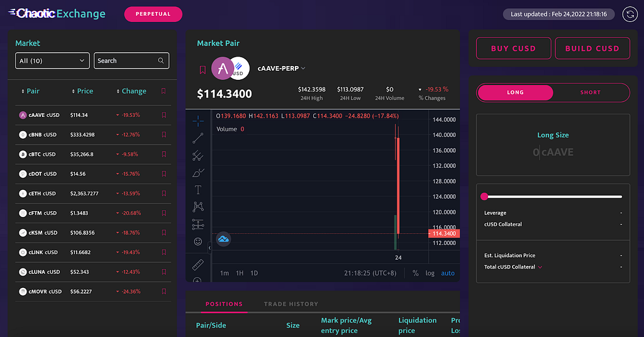Viewport: 644px width, 337px height.
Task: Toggle log scale on chart
Action: 430,273
